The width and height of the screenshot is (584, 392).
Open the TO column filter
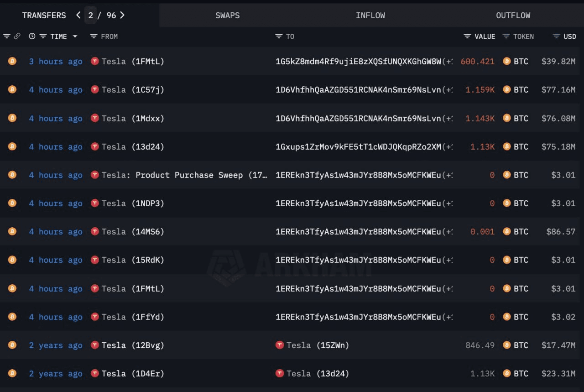(279, 36)
